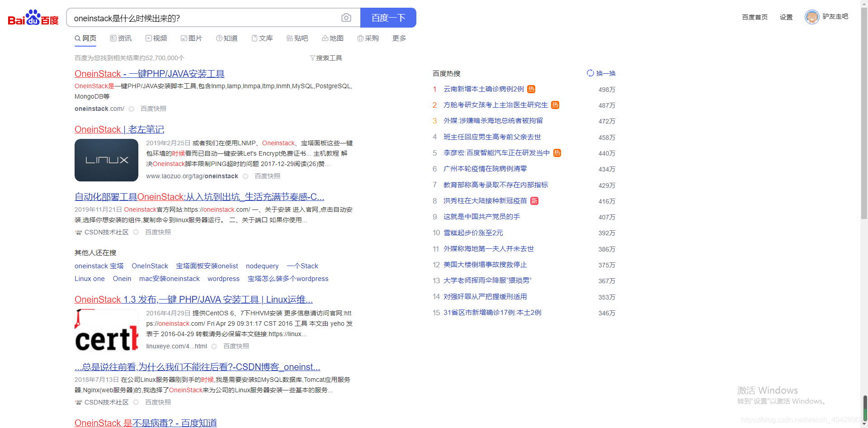Click the LINUX thumbnail image
Screen dimensions: 868x428
pos(106,160)
